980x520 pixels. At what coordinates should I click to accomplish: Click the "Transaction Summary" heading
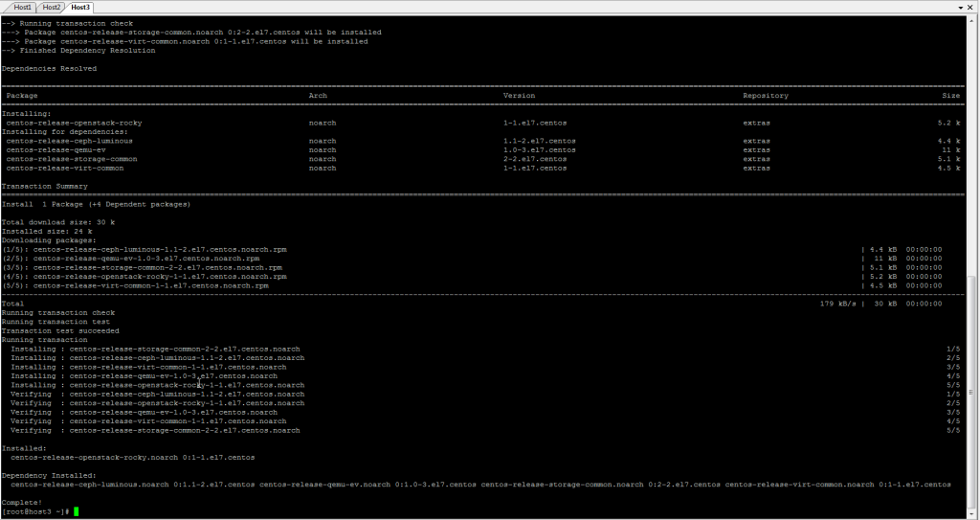point(44,187)
